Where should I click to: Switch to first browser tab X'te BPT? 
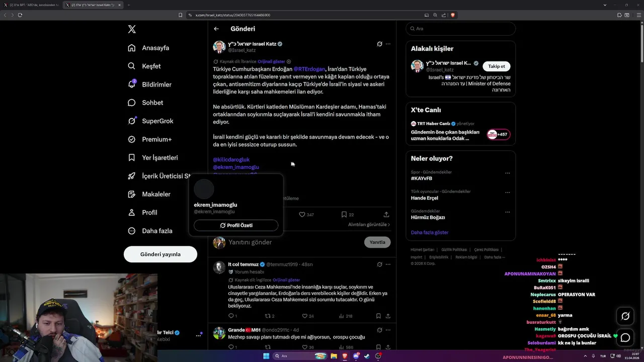pyautogui.click(x=31, y=5)
